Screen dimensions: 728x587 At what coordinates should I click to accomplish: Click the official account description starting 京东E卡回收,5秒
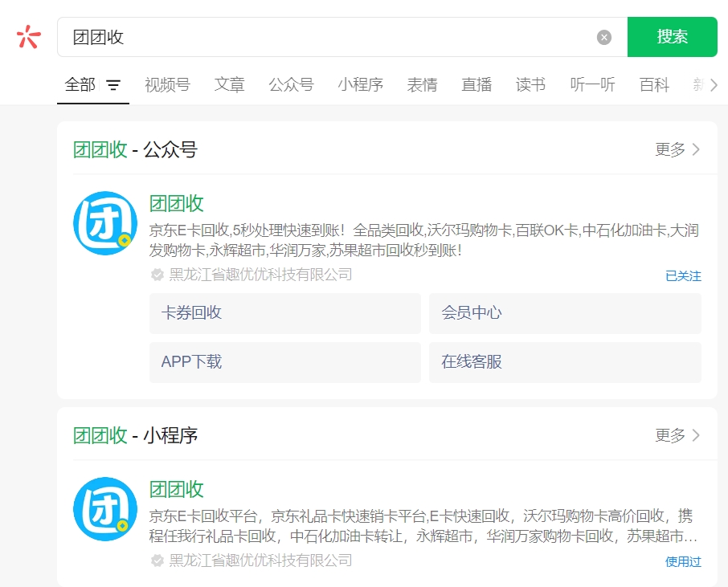click(x=424, y=240)
